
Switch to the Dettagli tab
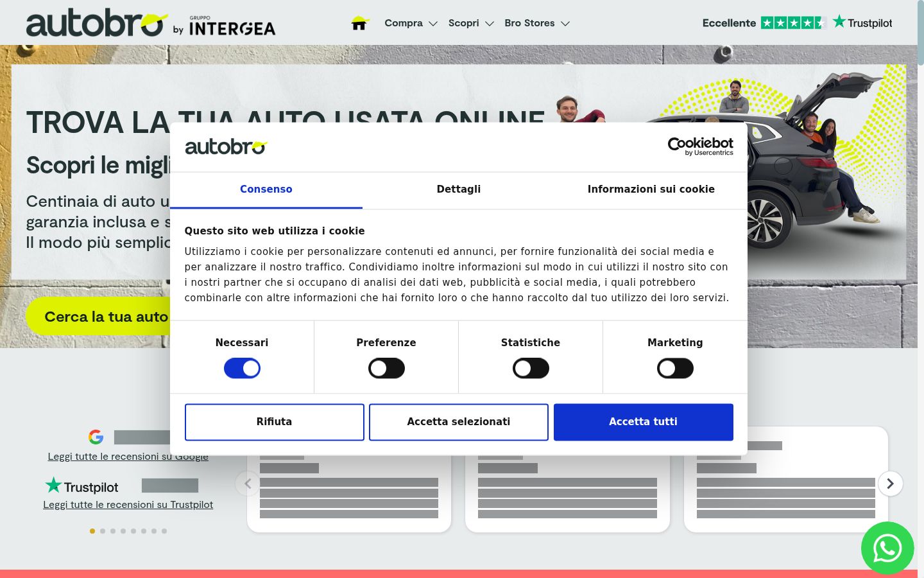(459, 189)
